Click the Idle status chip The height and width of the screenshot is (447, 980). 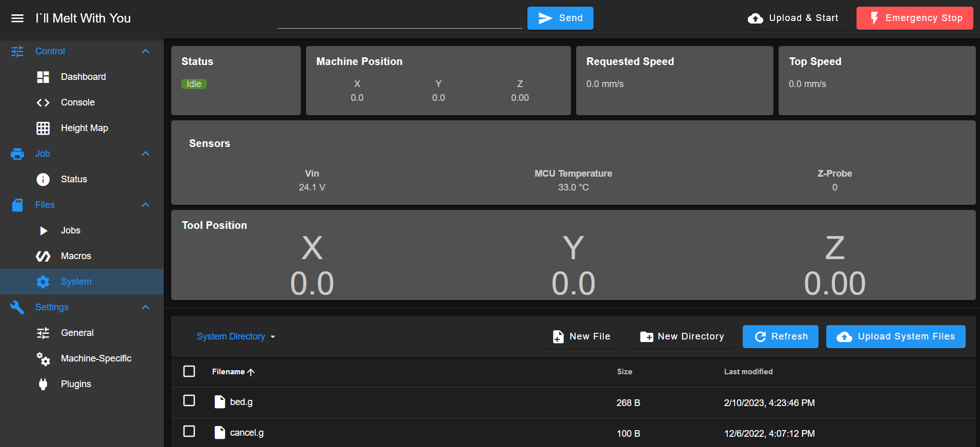(194, 84)
